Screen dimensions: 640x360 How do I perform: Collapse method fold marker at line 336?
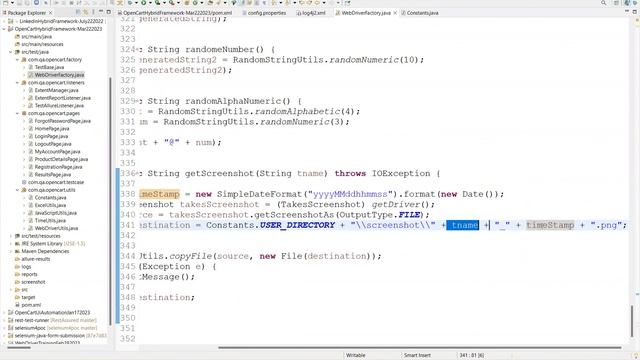tap(137, 173)
